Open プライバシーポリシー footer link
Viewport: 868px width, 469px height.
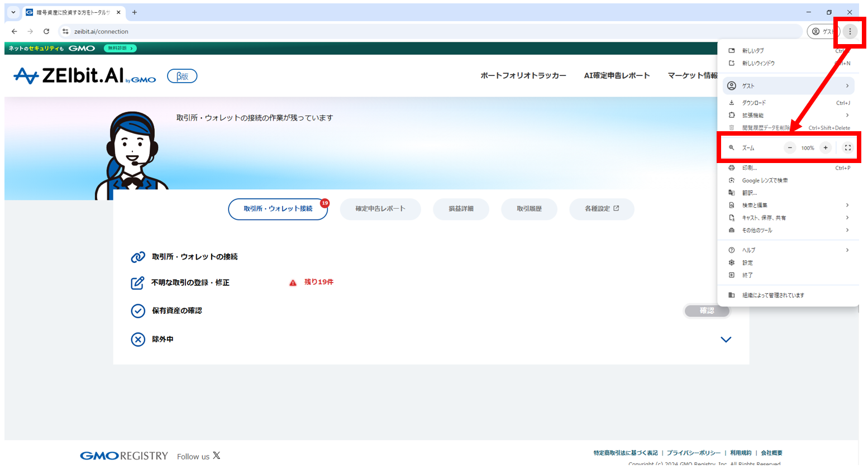coord(694,453)
